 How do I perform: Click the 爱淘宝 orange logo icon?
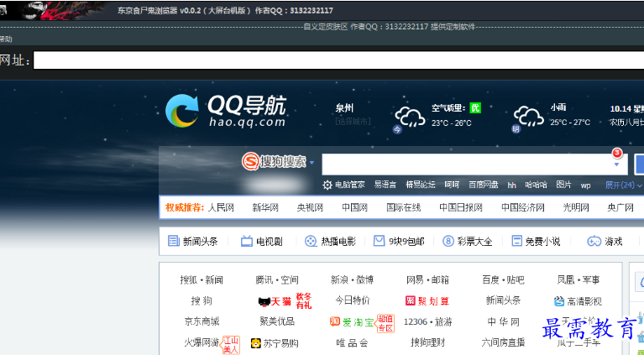(x=335, y=321)
